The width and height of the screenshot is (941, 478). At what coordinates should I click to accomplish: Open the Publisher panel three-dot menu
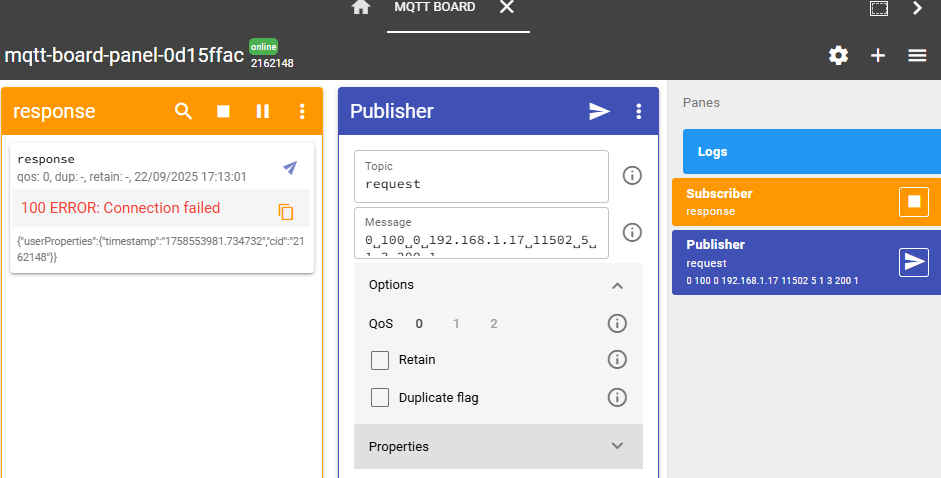point(639,111)
